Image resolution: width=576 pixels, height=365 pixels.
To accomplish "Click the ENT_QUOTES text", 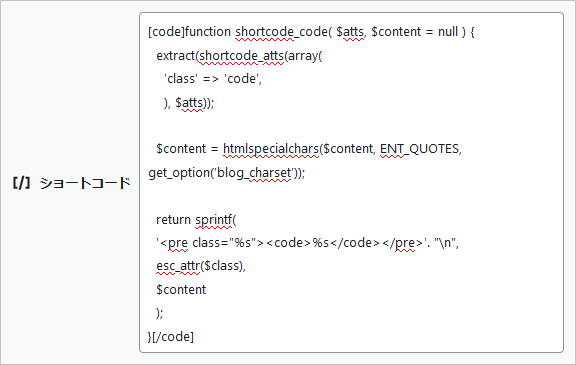I will 419,149.
